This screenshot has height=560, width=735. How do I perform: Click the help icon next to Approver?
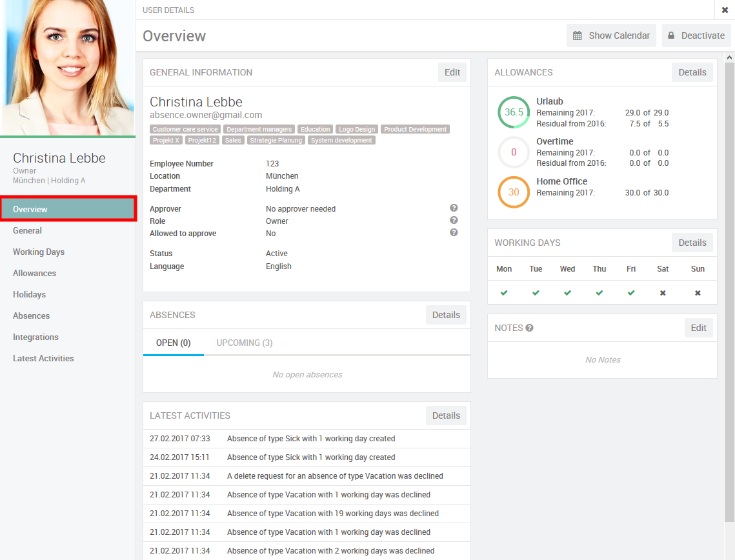click(454, 208)
